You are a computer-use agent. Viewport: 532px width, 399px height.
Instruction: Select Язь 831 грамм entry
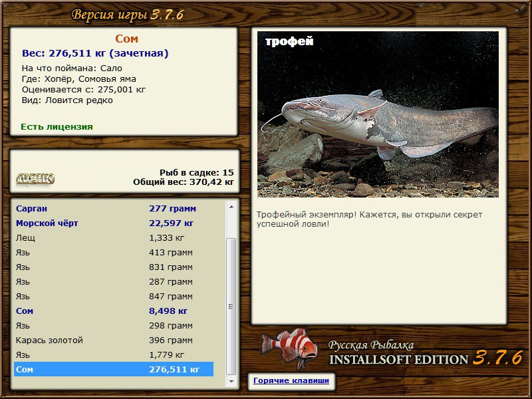(x=114, y=267)
